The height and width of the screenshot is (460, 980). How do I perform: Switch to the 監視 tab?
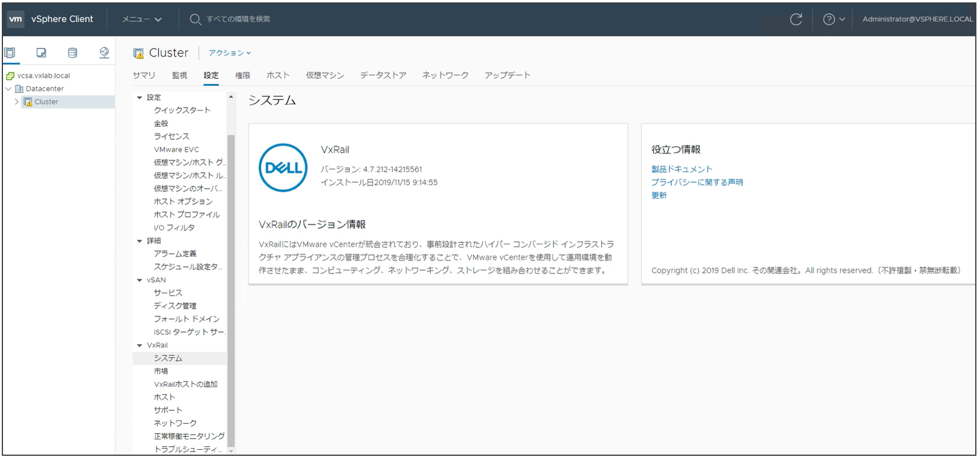pyautogui.click(x=179, y=75)
